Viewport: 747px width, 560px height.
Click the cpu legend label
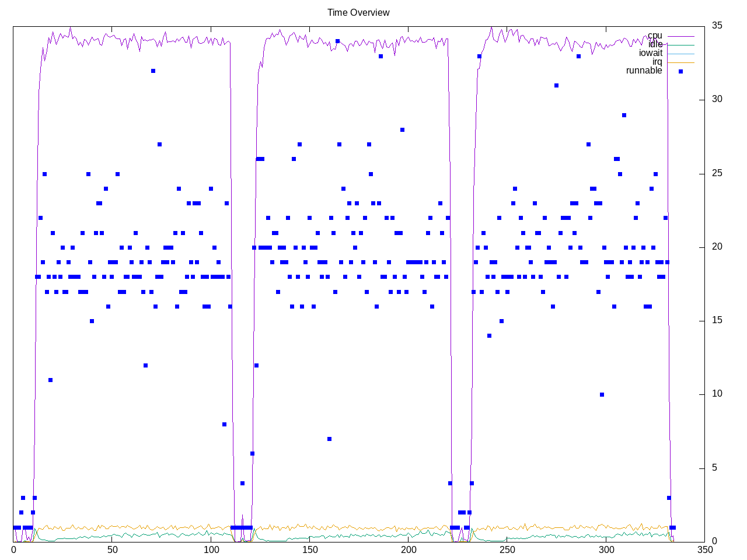tap(655, 36)
